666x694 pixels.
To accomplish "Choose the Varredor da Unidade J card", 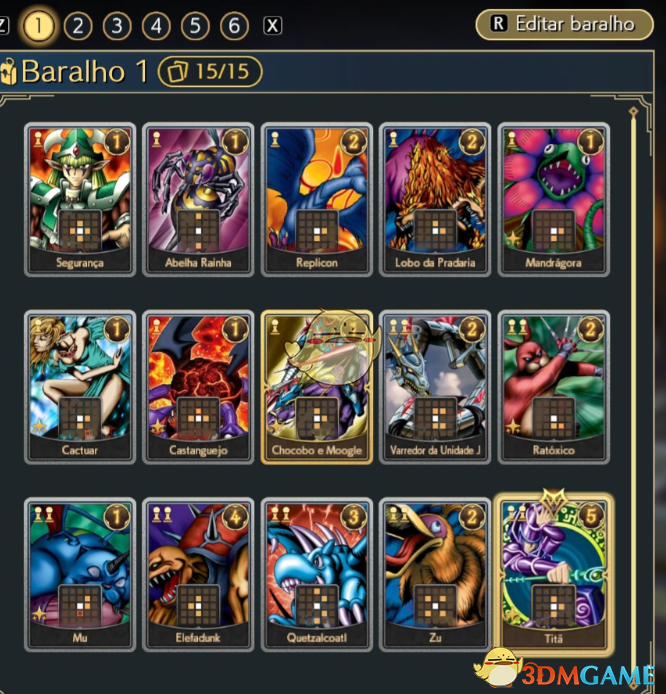I will click(x=435, y=387).
